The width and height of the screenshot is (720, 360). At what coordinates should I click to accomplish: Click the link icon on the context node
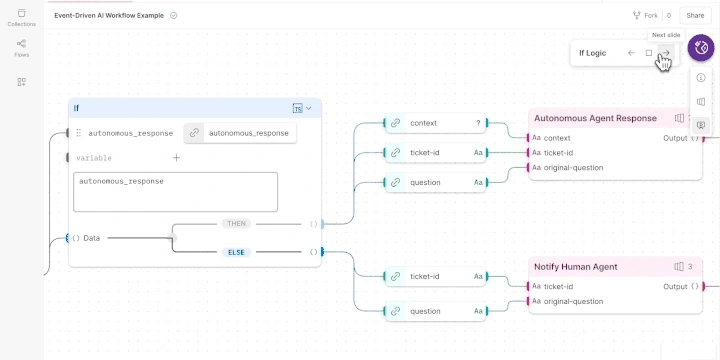[395, 123]
